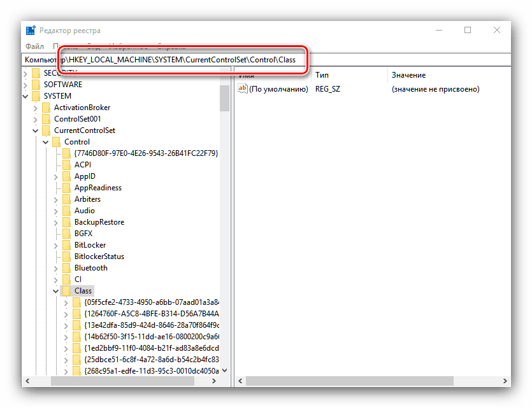Click the AppID folder icon
This screenshot has height=408, width=532.
point(66,176)
